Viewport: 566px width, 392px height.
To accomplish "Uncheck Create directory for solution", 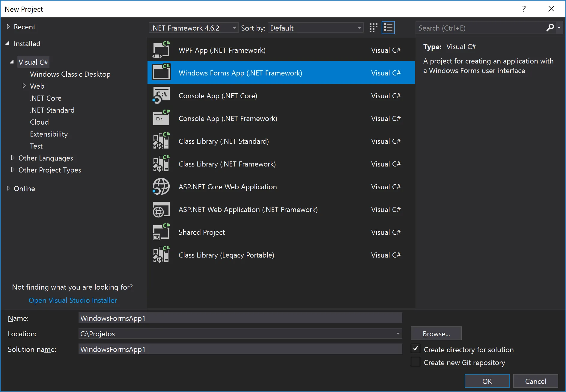I will [416, 349].
